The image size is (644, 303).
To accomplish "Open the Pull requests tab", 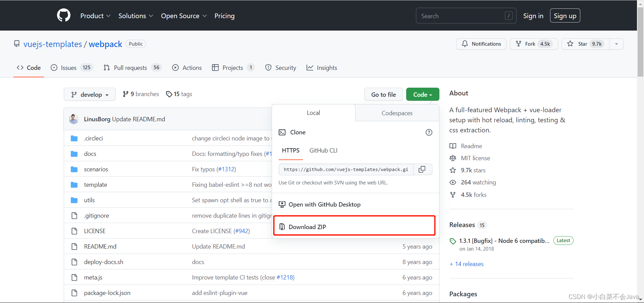I will pos(132,68).
